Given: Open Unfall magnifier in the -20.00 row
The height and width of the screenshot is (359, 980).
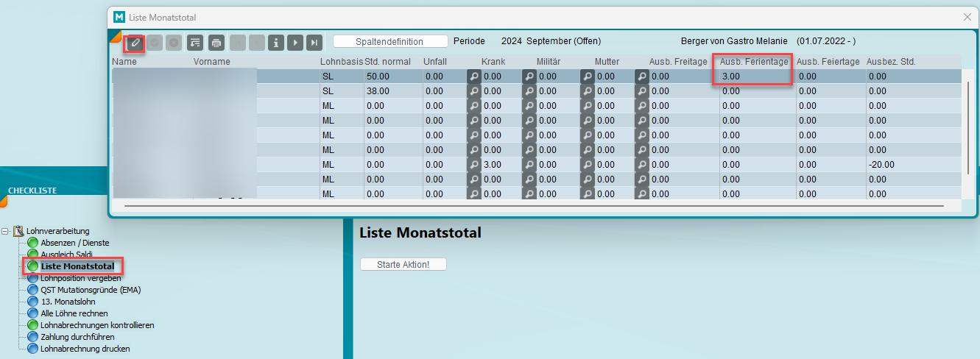Looking at the screenshot, I should point(474,165).
